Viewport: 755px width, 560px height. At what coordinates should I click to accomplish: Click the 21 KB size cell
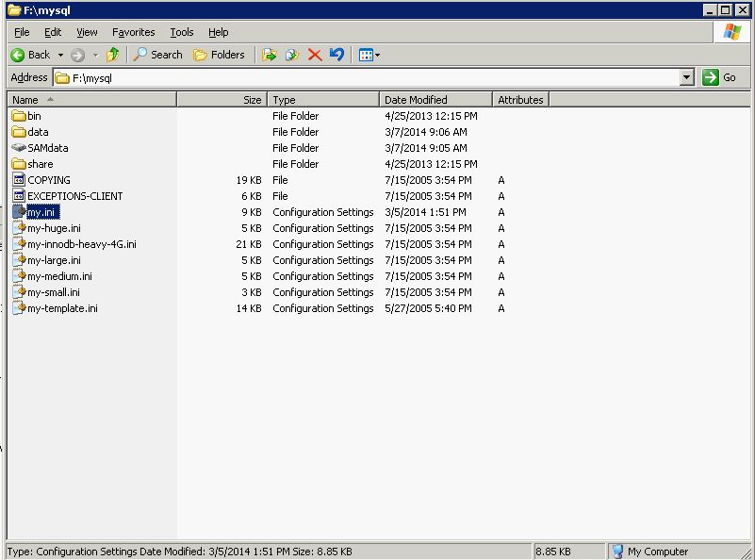tap(249, 244)
